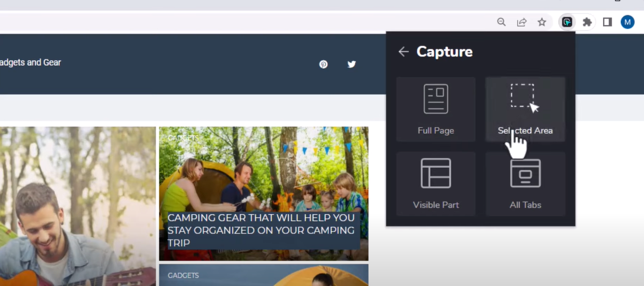This screenshot has height=286, width=644.
Task: Open the Extensions puzzle-piece menu
Action: 587,22
